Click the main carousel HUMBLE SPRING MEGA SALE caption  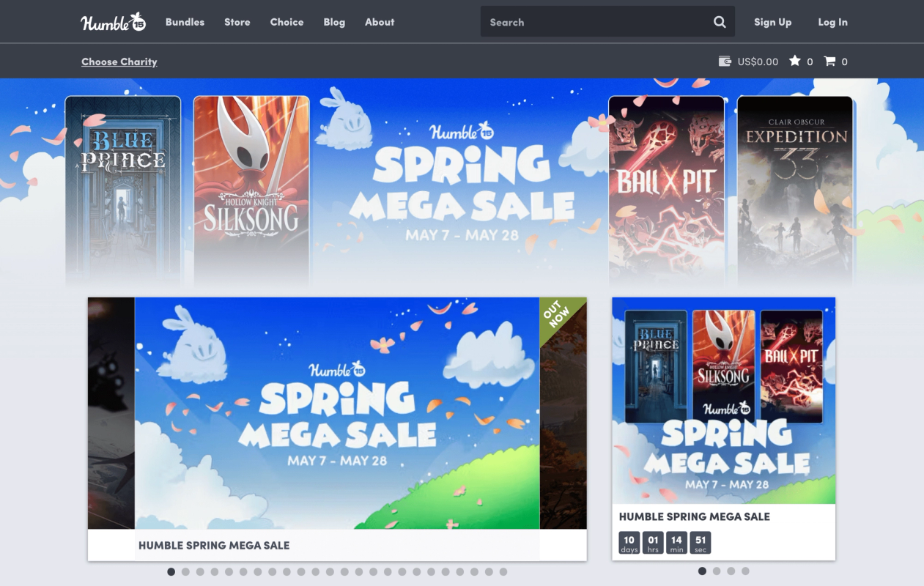point(214,545)
